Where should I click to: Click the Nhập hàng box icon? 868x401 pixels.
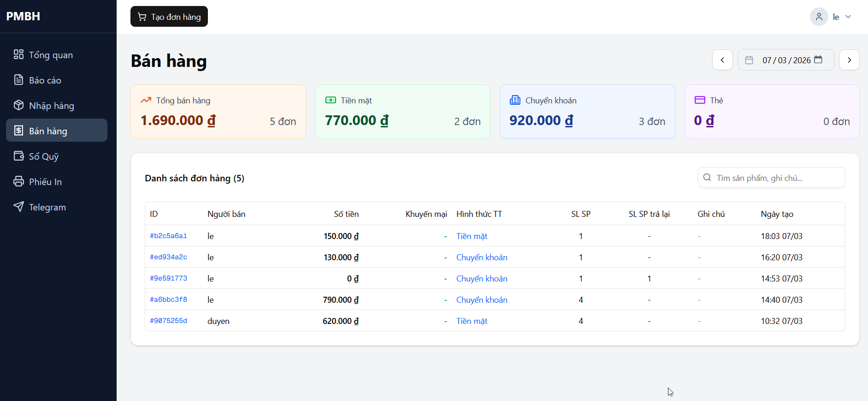click(18, 105)
